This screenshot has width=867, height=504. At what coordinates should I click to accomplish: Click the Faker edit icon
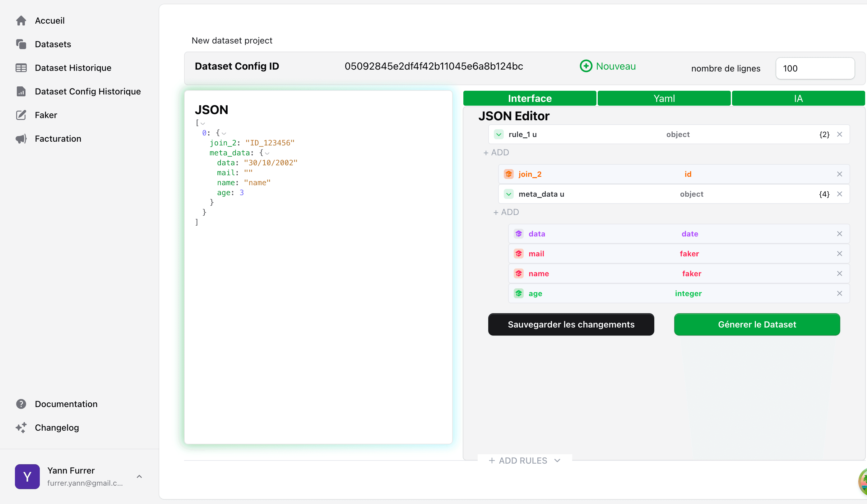(x=21, y=115)
